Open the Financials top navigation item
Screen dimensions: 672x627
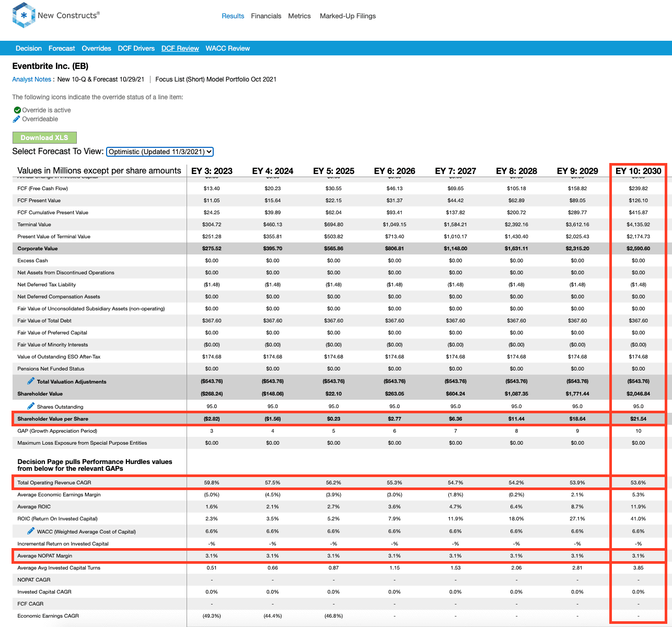[x=266, y=16]
